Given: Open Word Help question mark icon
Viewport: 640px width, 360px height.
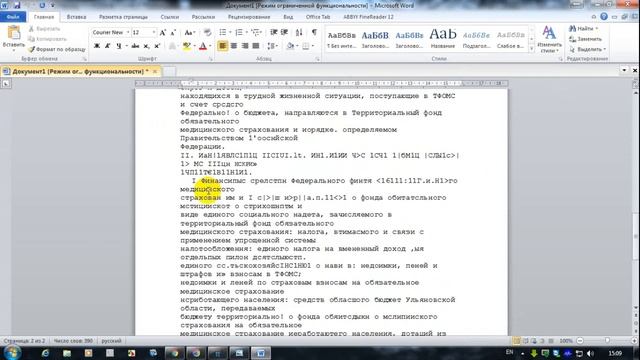Looking at the screenshot, I should tap(604, 17).
